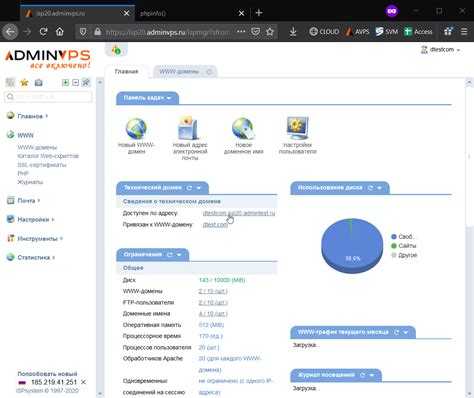The width and height of the screenshot is (474, 398).
Task: Expand the Настройки sidebar section
Action: tap(30, 219)
